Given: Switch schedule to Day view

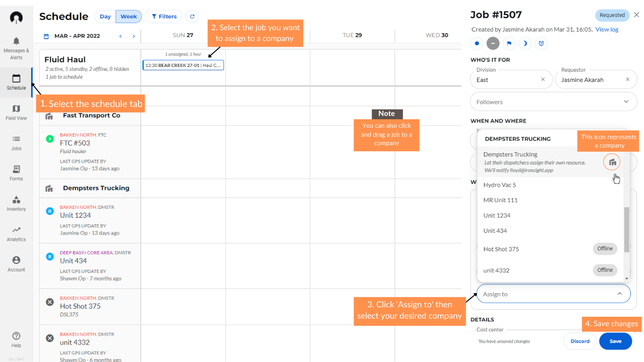Looking at the screenshot, I should click(x=105, y=16).
